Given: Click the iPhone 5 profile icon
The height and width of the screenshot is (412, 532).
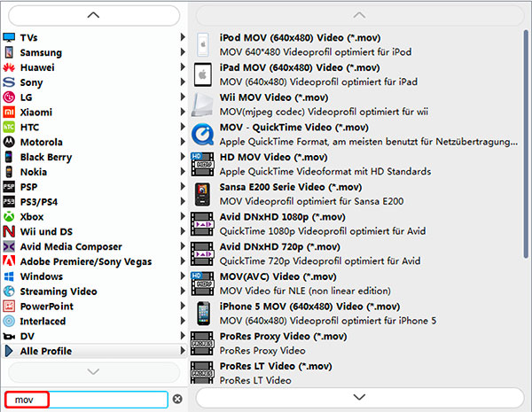Looking at the screenshot, I should click(202, 314).
